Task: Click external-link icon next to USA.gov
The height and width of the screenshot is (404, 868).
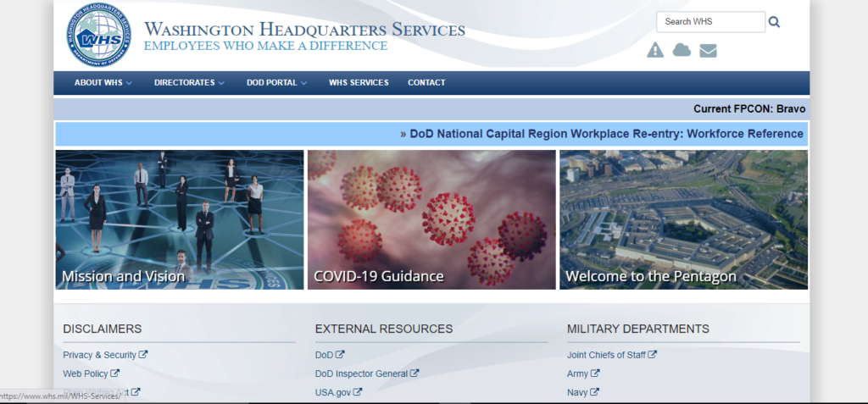Action: point(358,392)
